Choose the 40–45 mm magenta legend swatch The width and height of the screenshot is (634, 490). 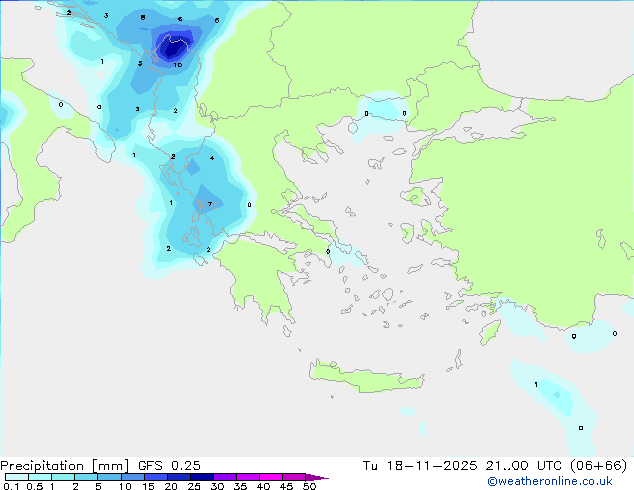tap(271, 477)
